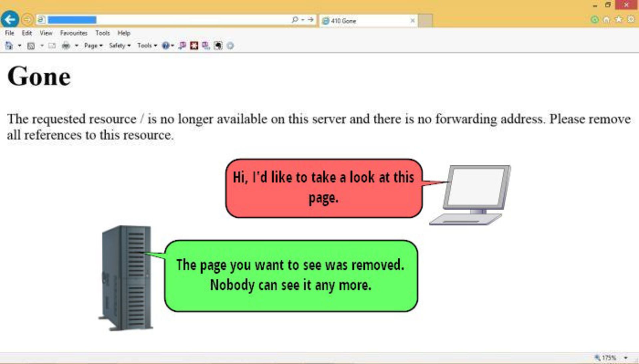Open the Favourites menu
Screen dimensions: 639x364
pyautogui.click(x=74, y=33)
